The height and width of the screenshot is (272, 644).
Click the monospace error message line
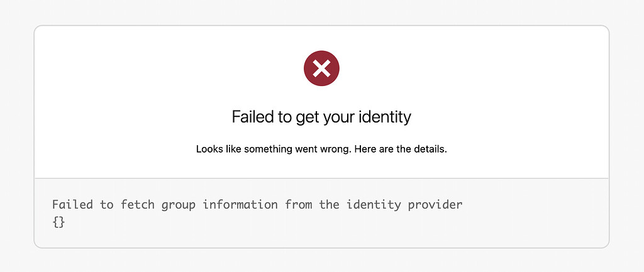tap(257, 205)
